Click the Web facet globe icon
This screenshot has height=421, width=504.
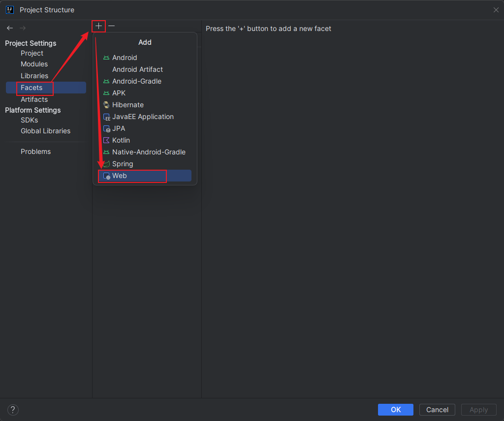[106, 176]
